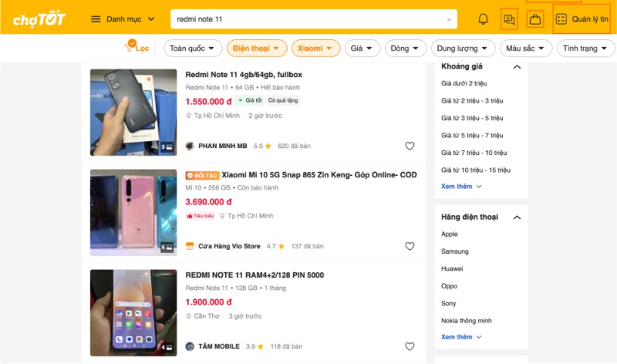This screenshot has width=617, height=364.
Task: Focus the redmi note 11 search field
Action: point(314,19)
